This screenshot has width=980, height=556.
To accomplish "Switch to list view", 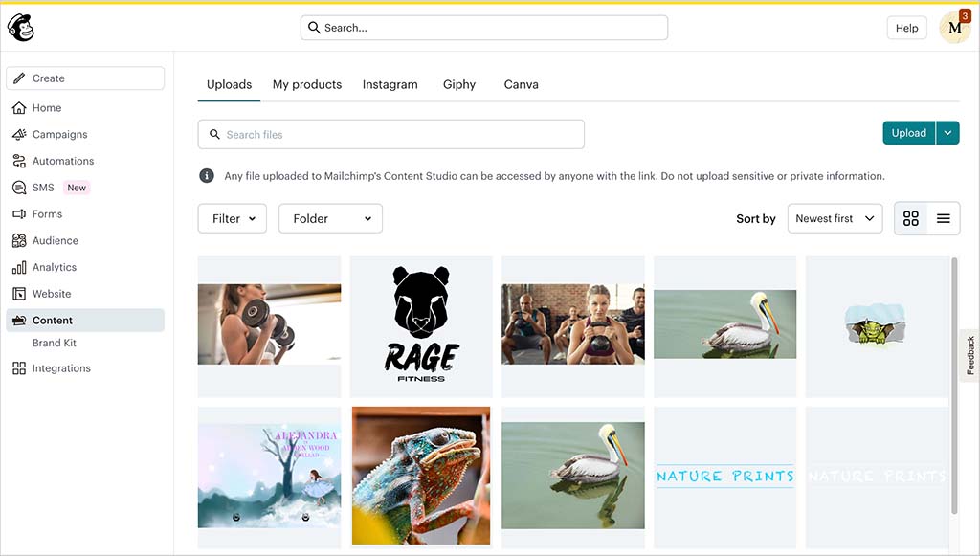I will tap(943, 218).
